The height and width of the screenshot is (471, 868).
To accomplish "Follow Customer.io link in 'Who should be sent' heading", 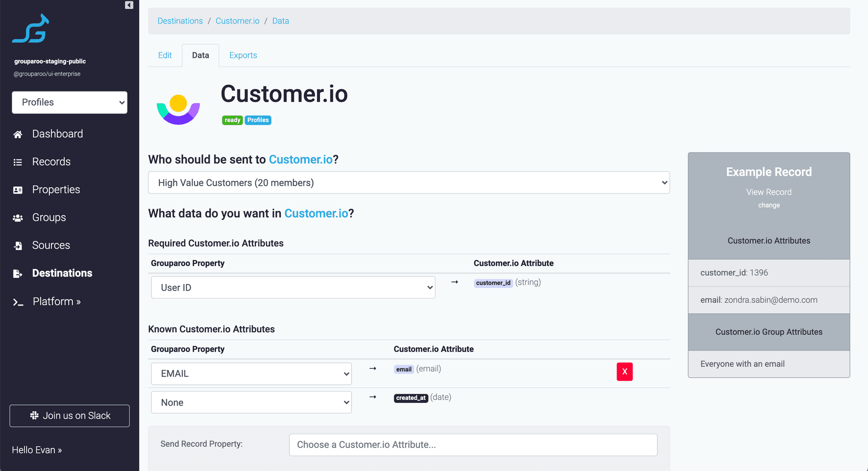I will tap(301, 160).
